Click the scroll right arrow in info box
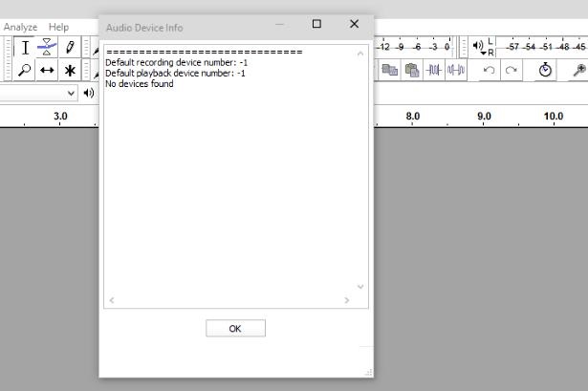588x391 pixels. click(347, 300)
